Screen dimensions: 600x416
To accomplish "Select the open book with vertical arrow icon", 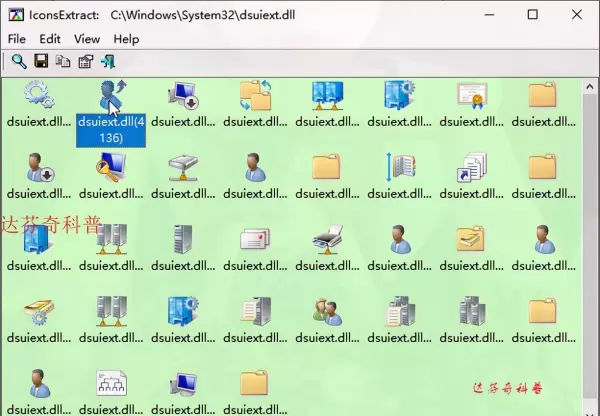I will point(400,167).
